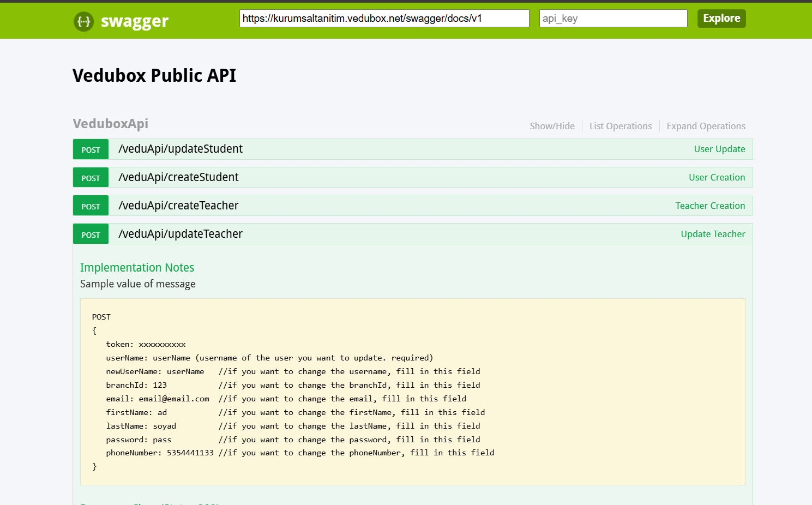Viewport: 812px width, 505px height.
Task: Expand the /veduApi/createStudent endpoint
Action: (178, 177)
